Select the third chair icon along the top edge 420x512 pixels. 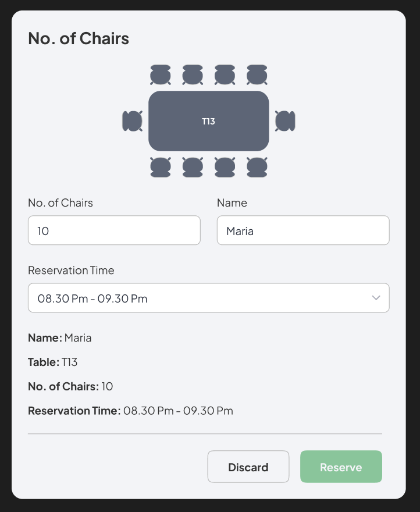click(225, 74)
